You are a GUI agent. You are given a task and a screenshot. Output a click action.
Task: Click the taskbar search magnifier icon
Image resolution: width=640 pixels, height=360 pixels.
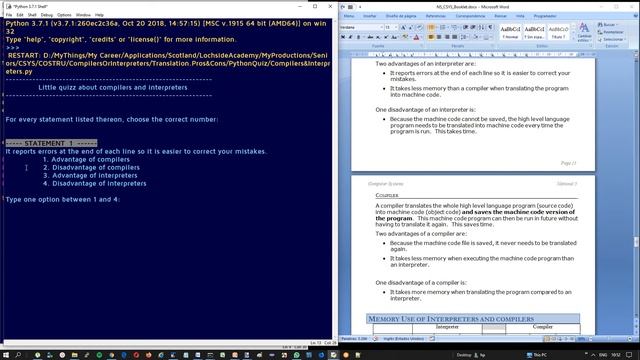tap(18, 355)
